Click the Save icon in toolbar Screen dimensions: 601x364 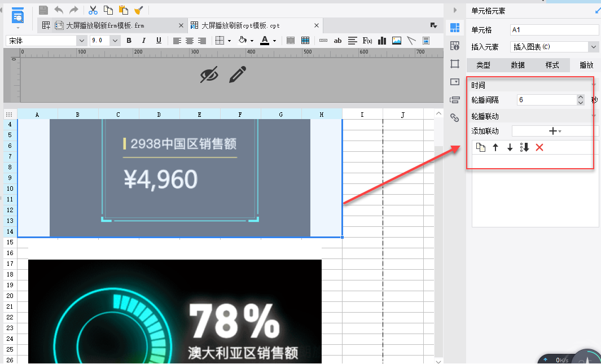(x=43, y=10)
